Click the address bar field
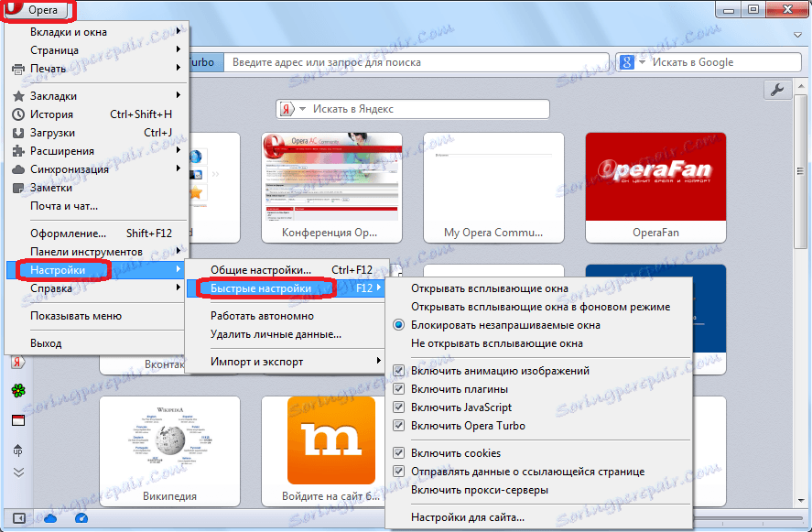The image size is (812, 532). (x=417, y=62)
